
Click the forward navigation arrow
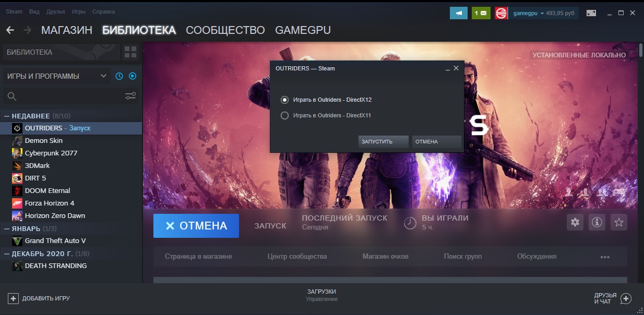27,30
